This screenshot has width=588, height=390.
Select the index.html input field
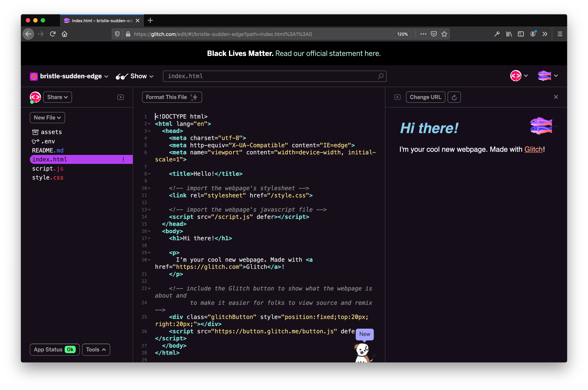pos(275,76)
